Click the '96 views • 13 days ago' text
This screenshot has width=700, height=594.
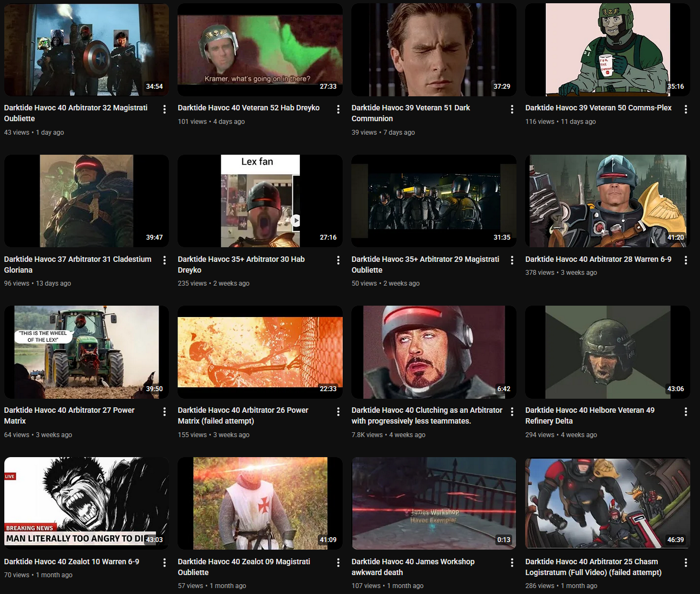38,283
